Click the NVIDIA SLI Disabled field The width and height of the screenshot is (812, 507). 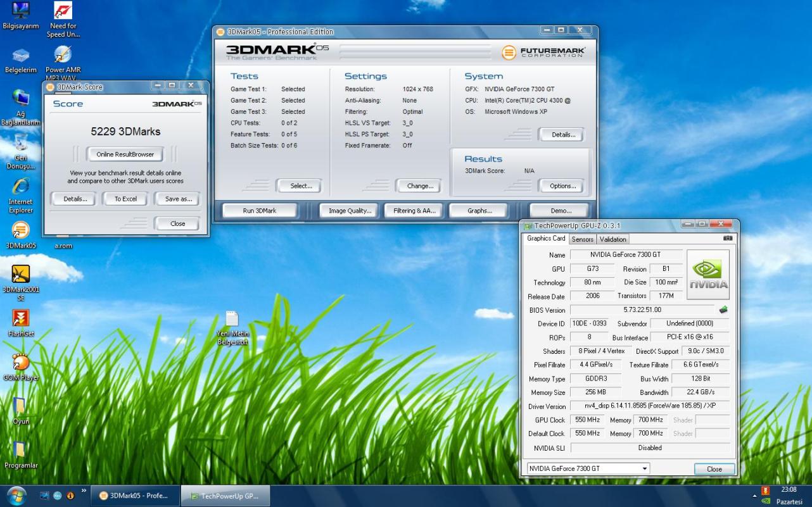click(x=650, y=448)
